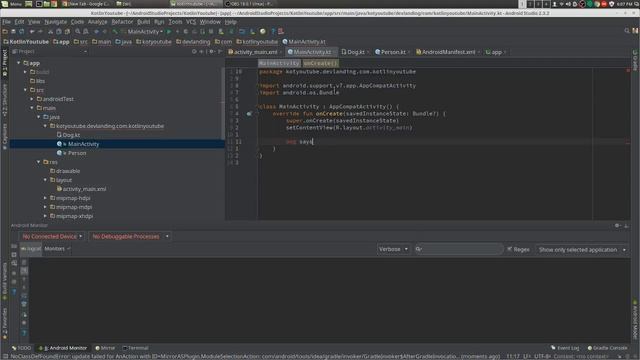Click the Cut scissors icon
Screen dimensions: 640x360
pos(50,31)
